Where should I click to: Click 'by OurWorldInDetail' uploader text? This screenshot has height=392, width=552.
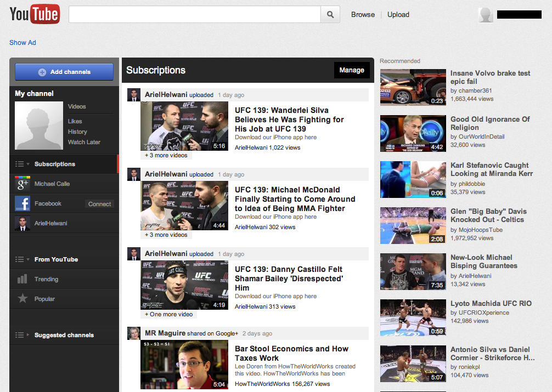[x=477, y=137]
